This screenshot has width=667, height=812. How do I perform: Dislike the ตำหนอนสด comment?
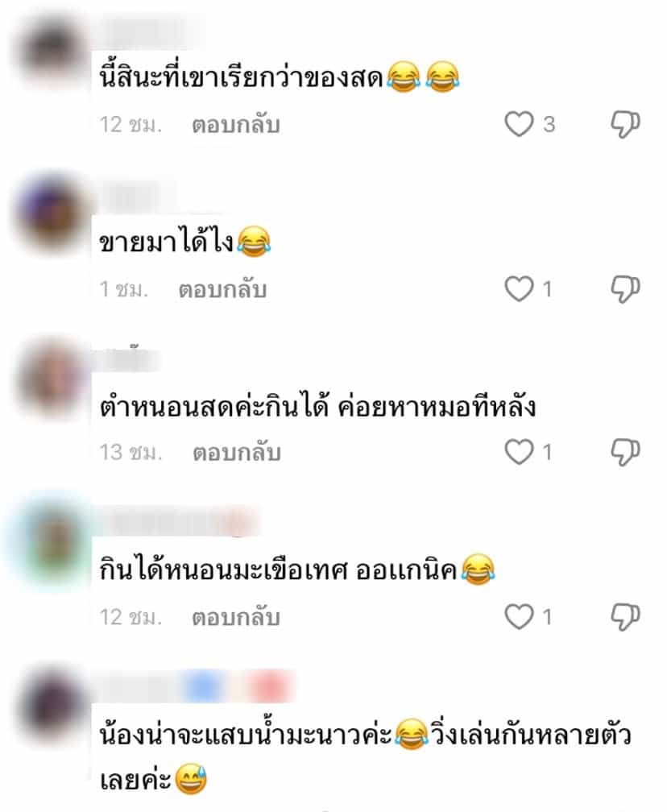pyautogui.click(x=626, y=452)
